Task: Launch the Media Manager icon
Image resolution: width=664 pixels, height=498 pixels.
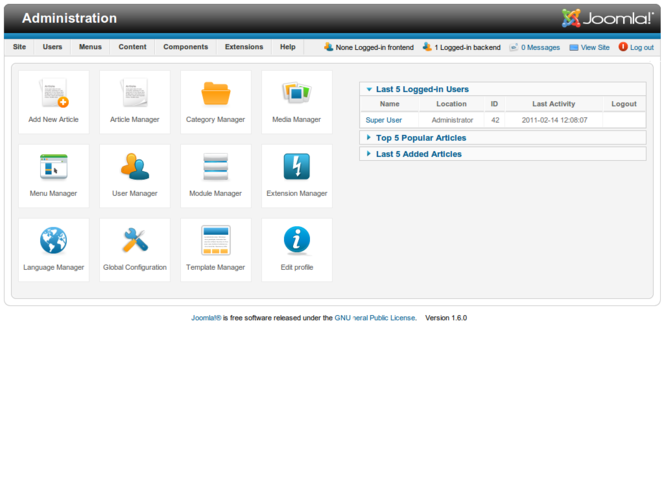Action: [x=296, y=95]
